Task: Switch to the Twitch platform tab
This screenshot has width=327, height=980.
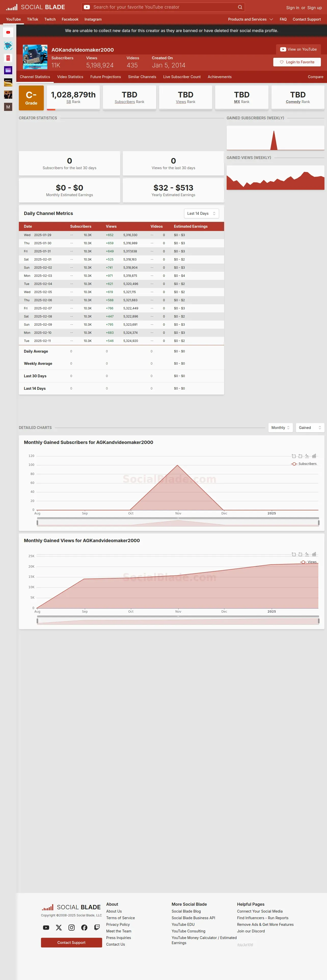Action: (50, 19)
